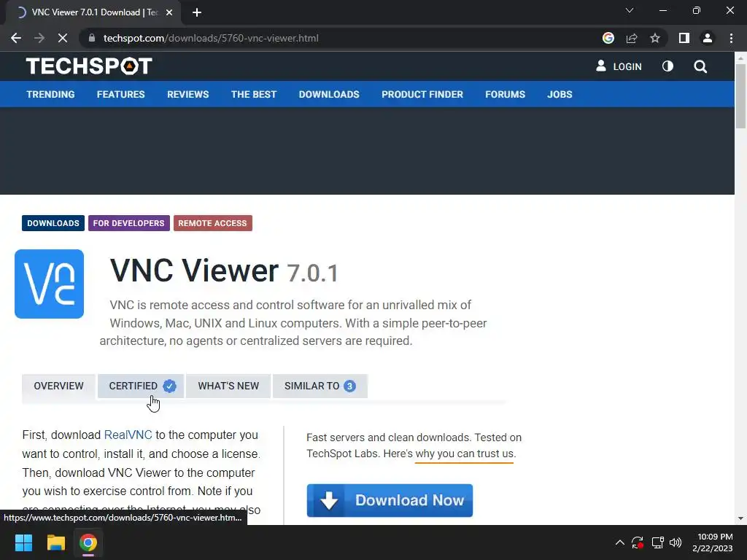The height and width of the screenshot is (560, 747).
Task: Click the VNC Viewer logo image
Action: (x=49, y=284)
